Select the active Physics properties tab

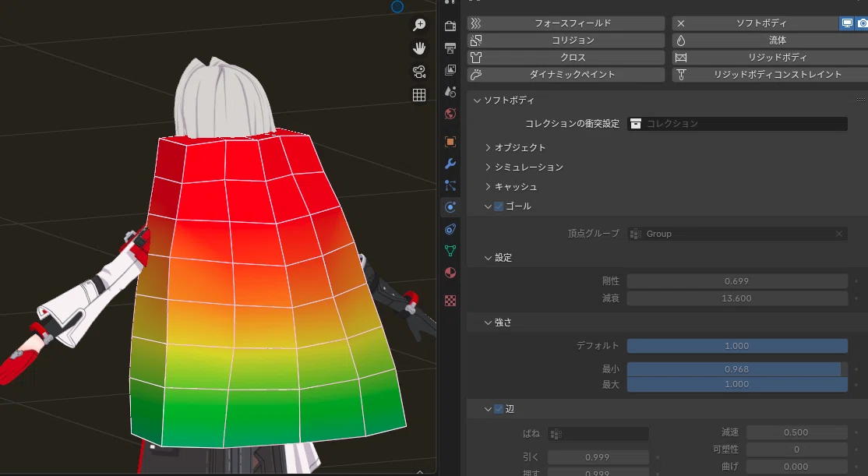coord(450,207)
